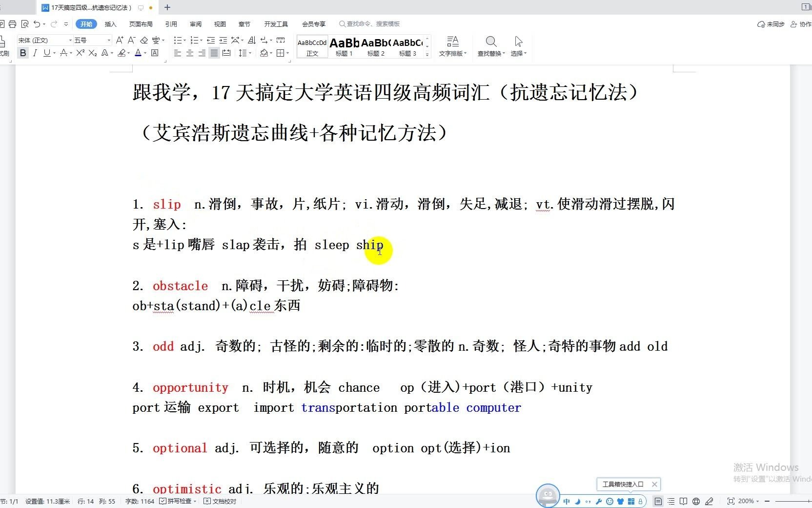Viewport: 812px width, 508px height.
Task: Click the distributed alignment icon
Action: coord(226,53)
